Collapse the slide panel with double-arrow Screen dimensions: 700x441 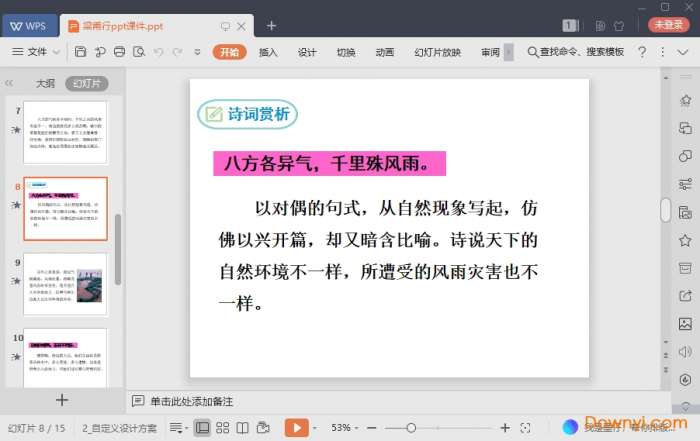pos(9,83)
